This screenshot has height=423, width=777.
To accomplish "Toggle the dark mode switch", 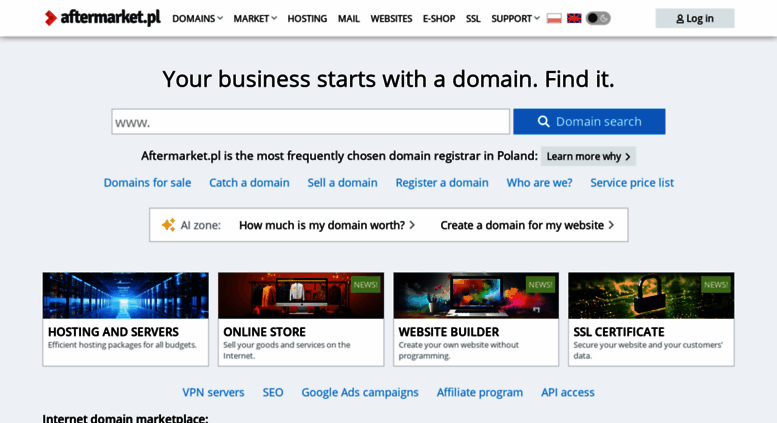I will tap(598, 18).
